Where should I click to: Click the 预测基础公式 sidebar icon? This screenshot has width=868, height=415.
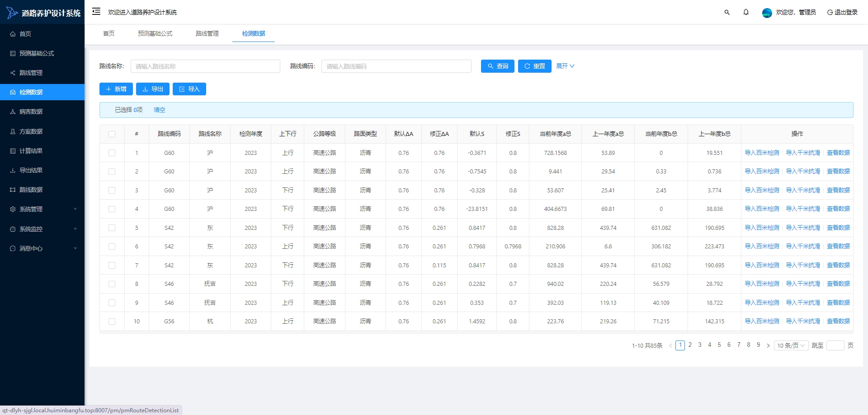pyautogui.click(x=13, y=53)
